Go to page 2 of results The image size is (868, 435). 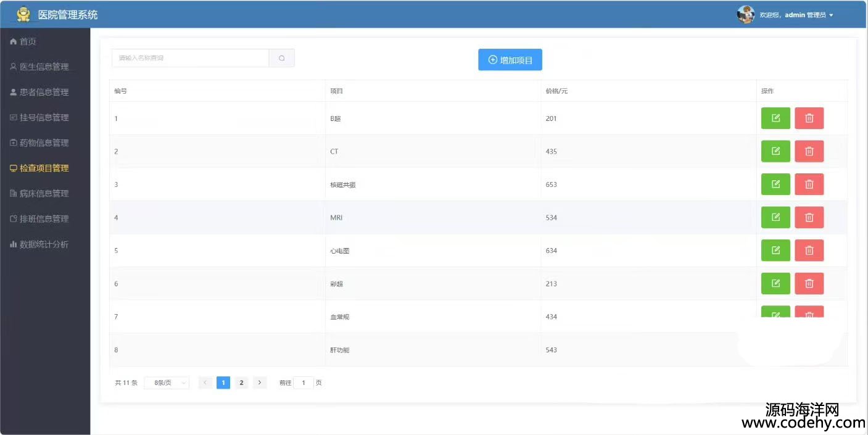(x=241, y=383)
